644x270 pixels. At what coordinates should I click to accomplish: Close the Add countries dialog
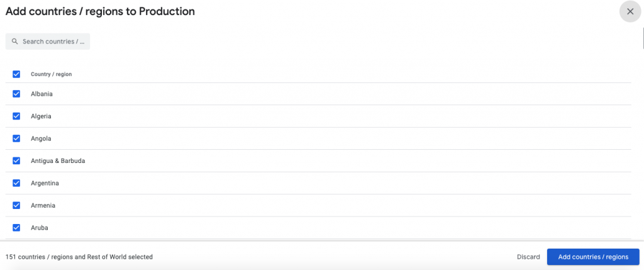coord(630,11)
